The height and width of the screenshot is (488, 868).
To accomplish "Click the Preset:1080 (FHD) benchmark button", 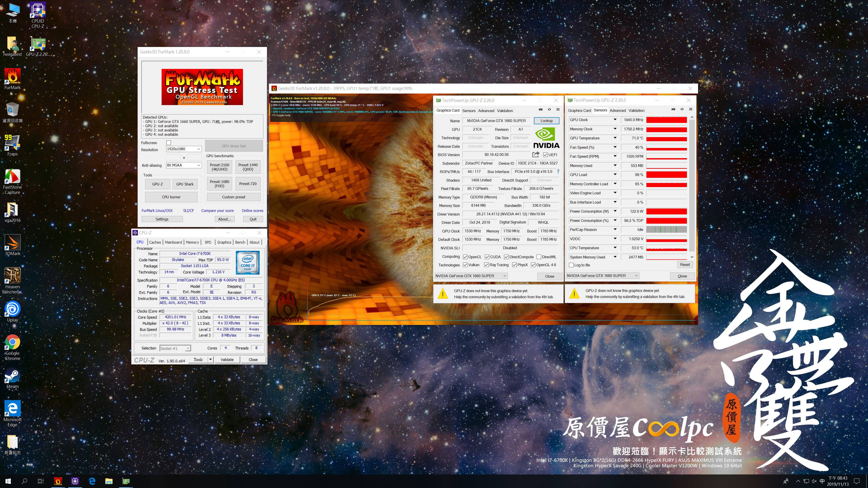I will coord(219,183).
